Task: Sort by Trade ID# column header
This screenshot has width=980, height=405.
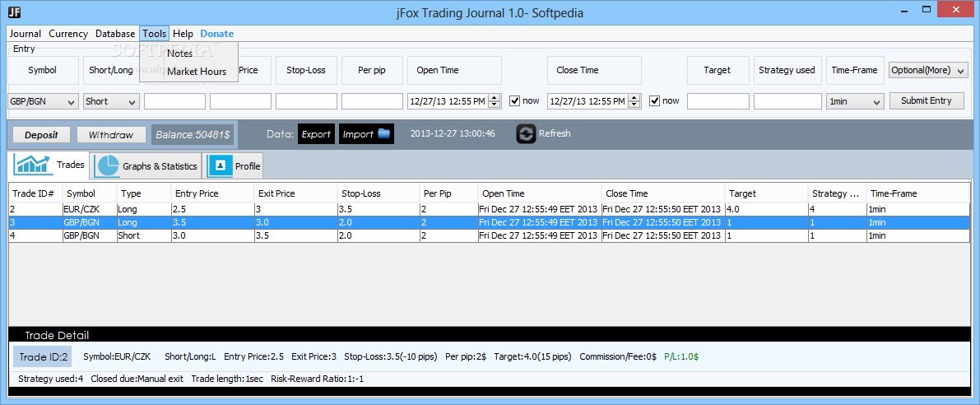Action: pos(35,193)
